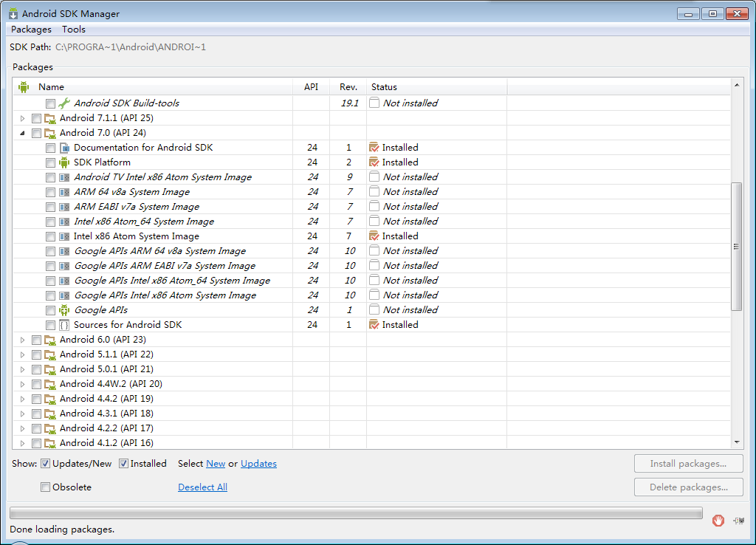Click the wrench icon beside Android SDK Build-tools
The height and width of the screenshot is (545, 756).
[x=64, y=103]
